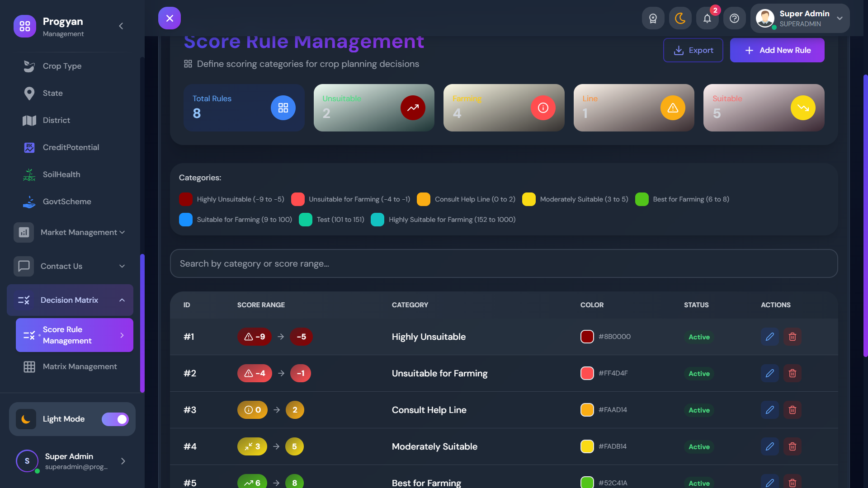Toggle Active status for Moderately Suitable rule
Image resolution: width=868 pixels, height=488 pixels.
pyautogui.click(x=699, y=447)
